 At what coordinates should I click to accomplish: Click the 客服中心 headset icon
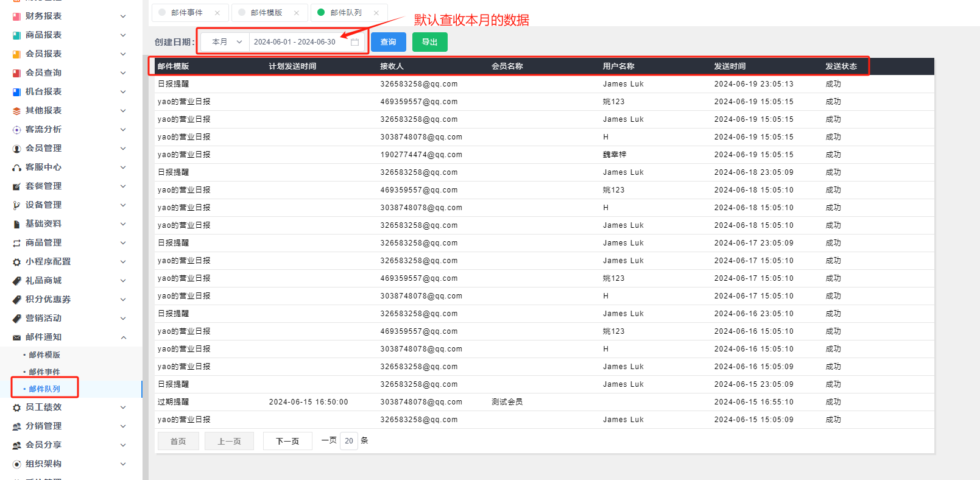pos(16,168)
